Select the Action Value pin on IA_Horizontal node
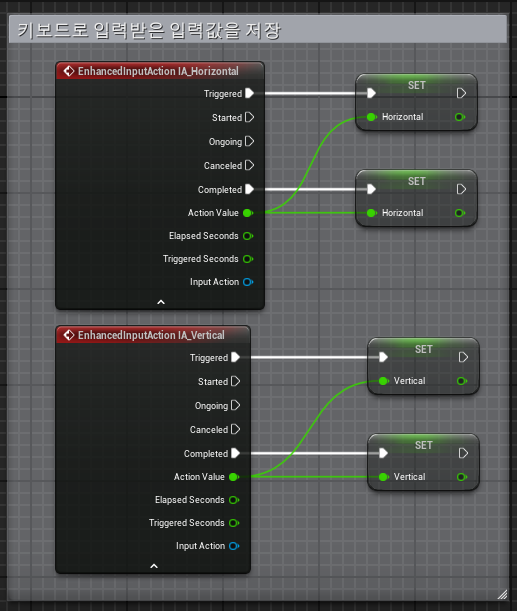 point(248,213)
